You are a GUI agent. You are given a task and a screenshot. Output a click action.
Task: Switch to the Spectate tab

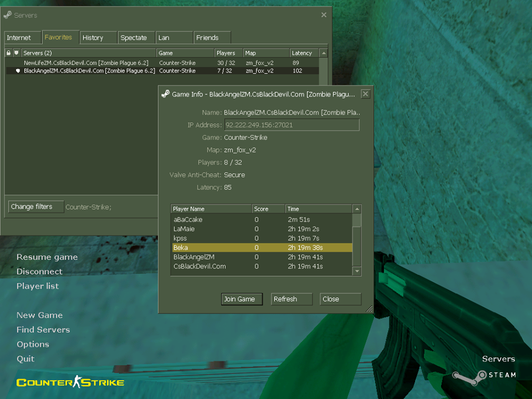click(x=136, y=38)
